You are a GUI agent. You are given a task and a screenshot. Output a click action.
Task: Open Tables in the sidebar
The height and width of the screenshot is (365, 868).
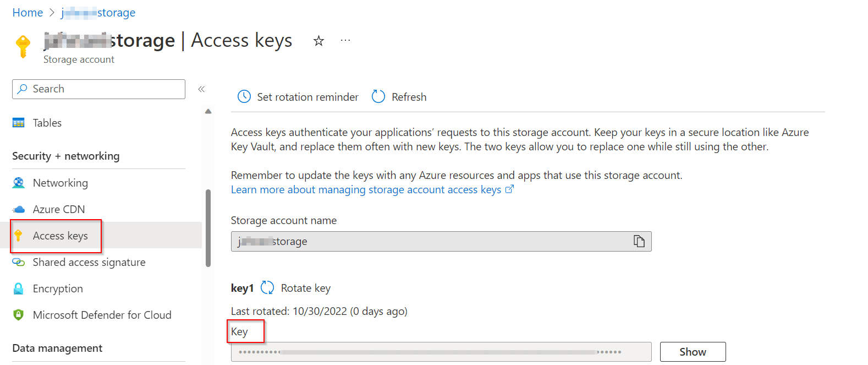[x=47, y=123]
